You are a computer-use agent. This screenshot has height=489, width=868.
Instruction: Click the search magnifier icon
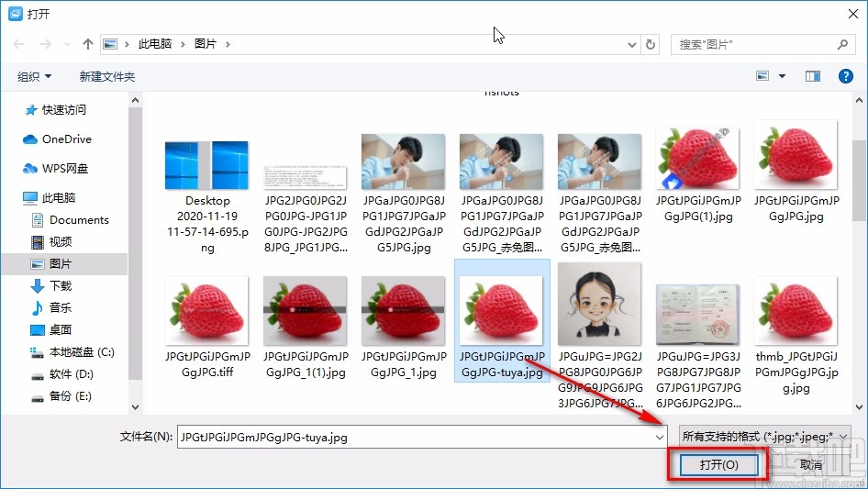pyautogui.click(x=842, y=44)
